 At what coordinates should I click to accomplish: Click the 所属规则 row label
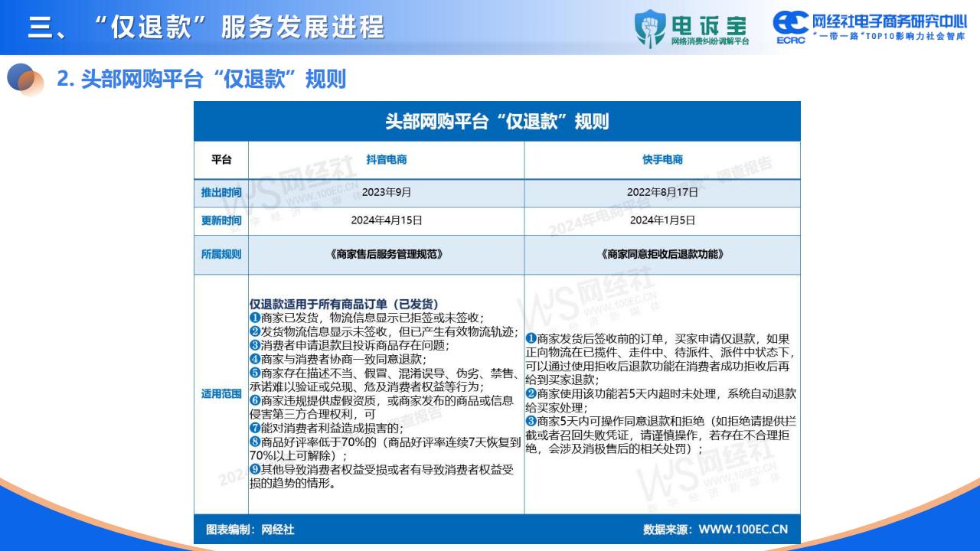pos(221,254)
